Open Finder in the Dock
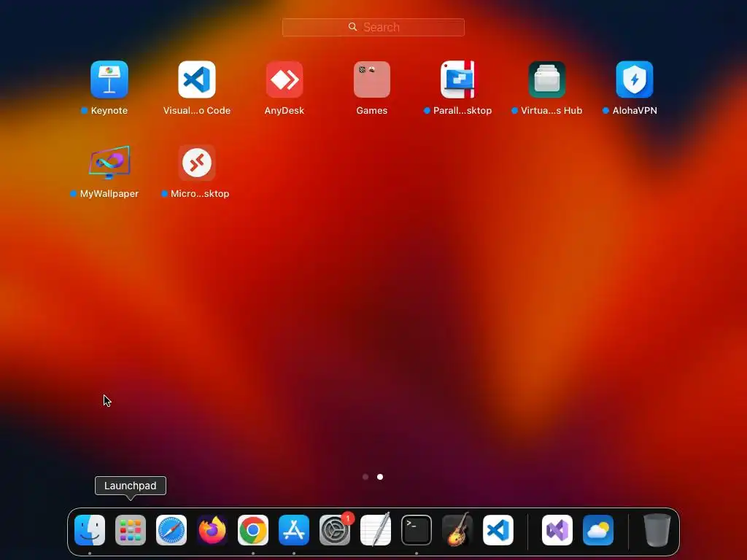The height and width of the screenshot is (560, 747). [90, 530]
